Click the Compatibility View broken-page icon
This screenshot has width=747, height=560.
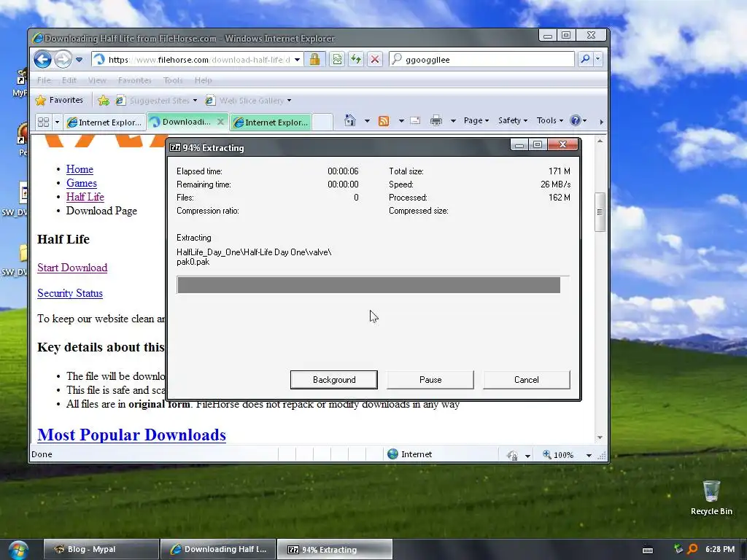337,60
